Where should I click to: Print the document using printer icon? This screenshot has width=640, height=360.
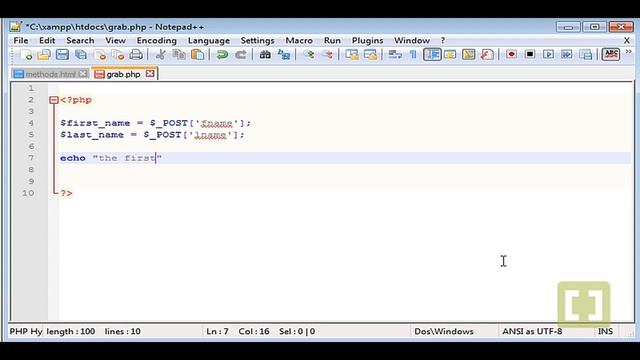click(x=136, y=55)
